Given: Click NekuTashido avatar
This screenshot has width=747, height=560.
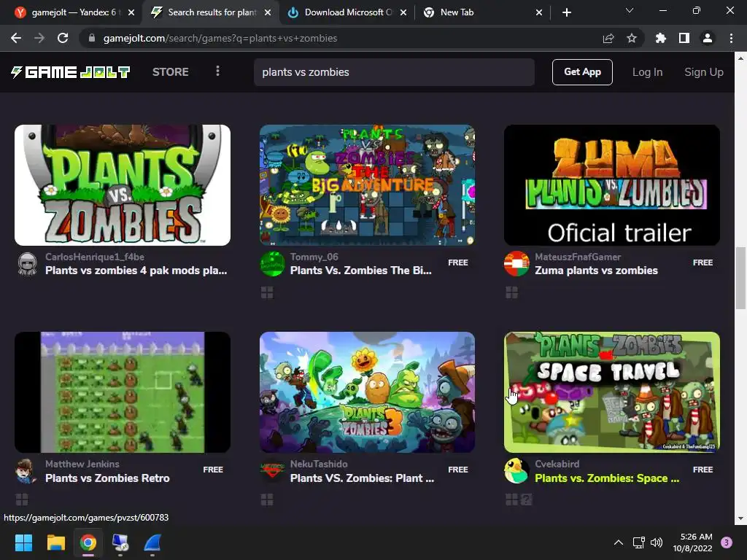Looking at the screenshot, I should (272, 471).
